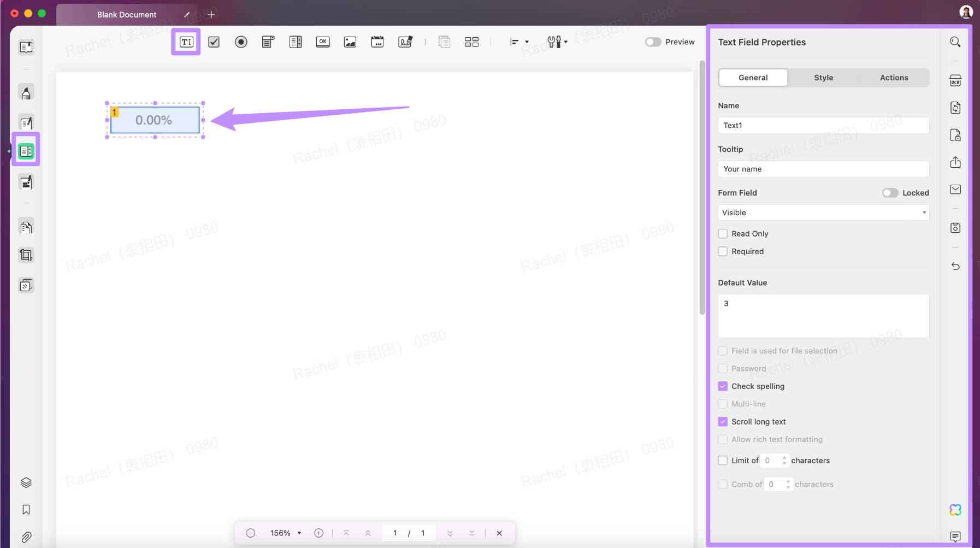Viewport: 980px width, 548px height.
Task: Switch to the Actions tab
Action: click(894, 78)
